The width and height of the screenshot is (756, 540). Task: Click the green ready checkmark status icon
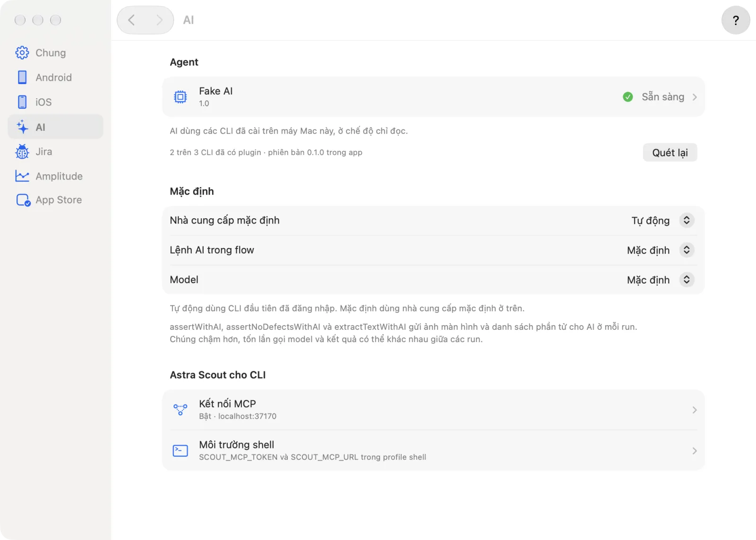click(628, 97)
